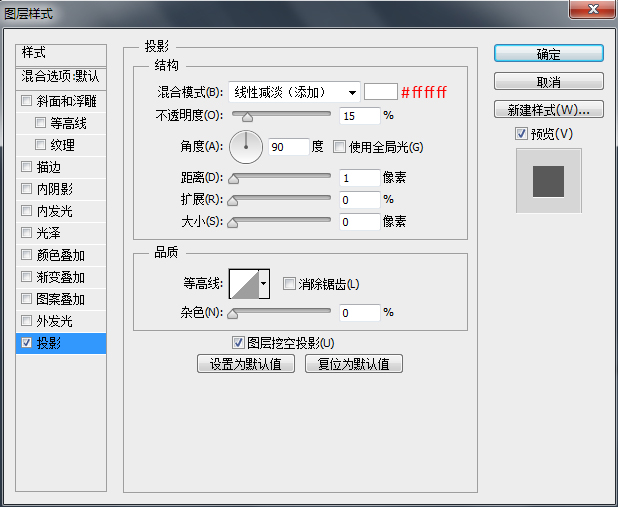
Task: Click the 距离 distance slider thumb
Action: tap(233, 179)
